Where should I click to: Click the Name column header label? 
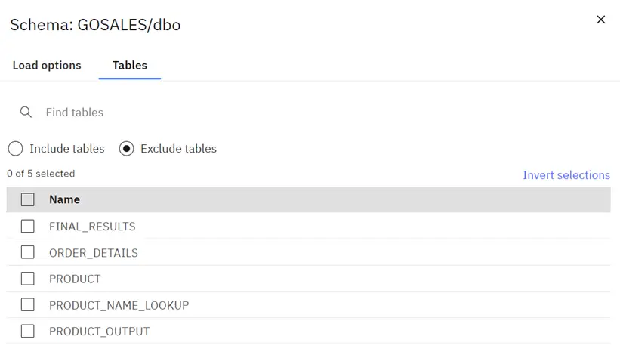(x=64, y=199)
